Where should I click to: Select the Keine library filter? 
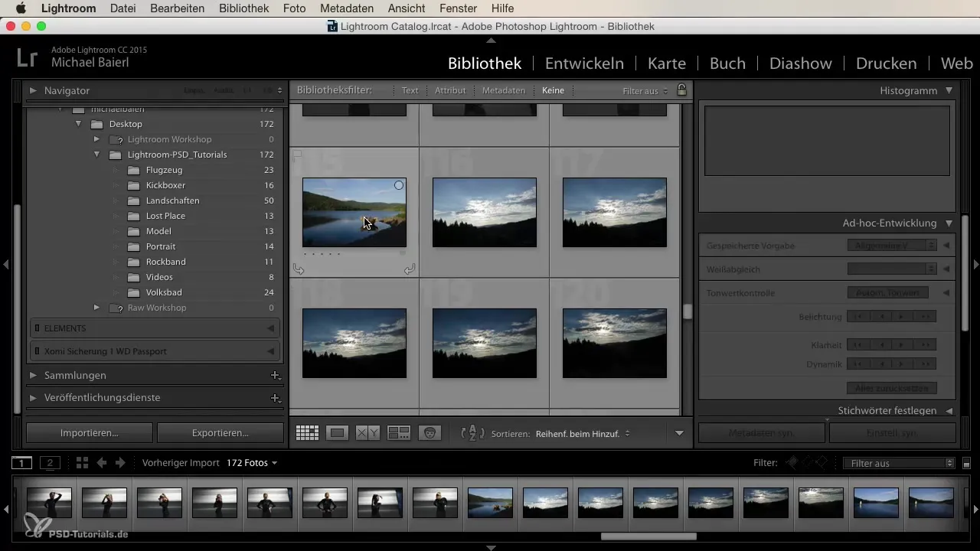[553, 90]
